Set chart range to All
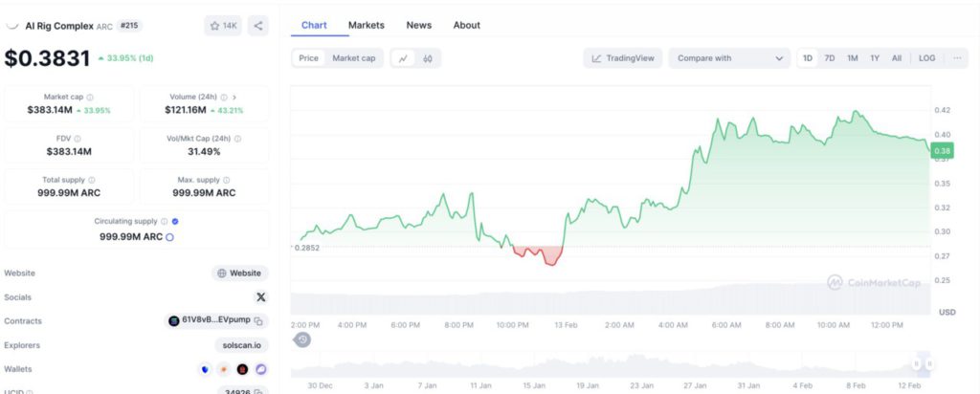980x394 pixels. [897, 58]
